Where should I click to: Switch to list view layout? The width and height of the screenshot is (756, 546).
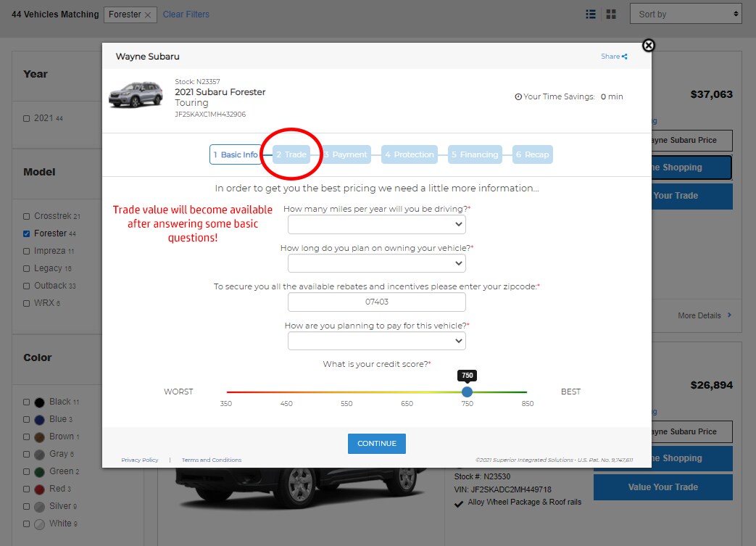tap(591, 15)
